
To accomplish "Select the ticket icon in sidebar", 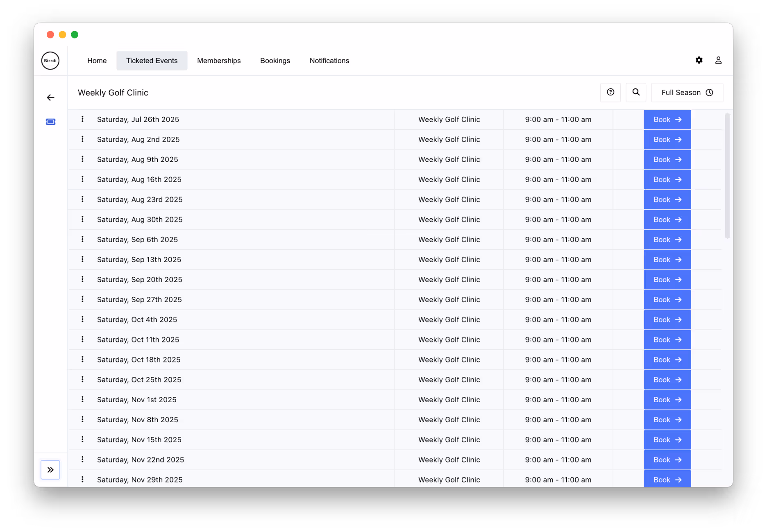I will pos(50,122).
